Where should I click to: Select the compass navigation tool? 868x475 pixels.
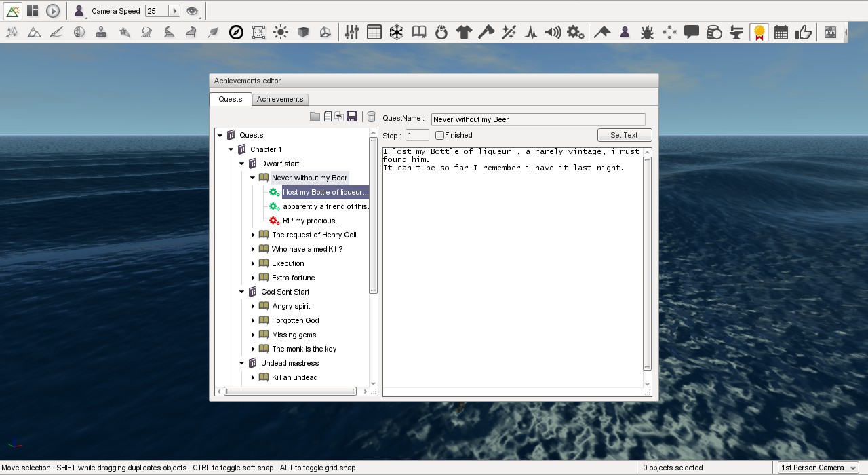click(236, 32)
